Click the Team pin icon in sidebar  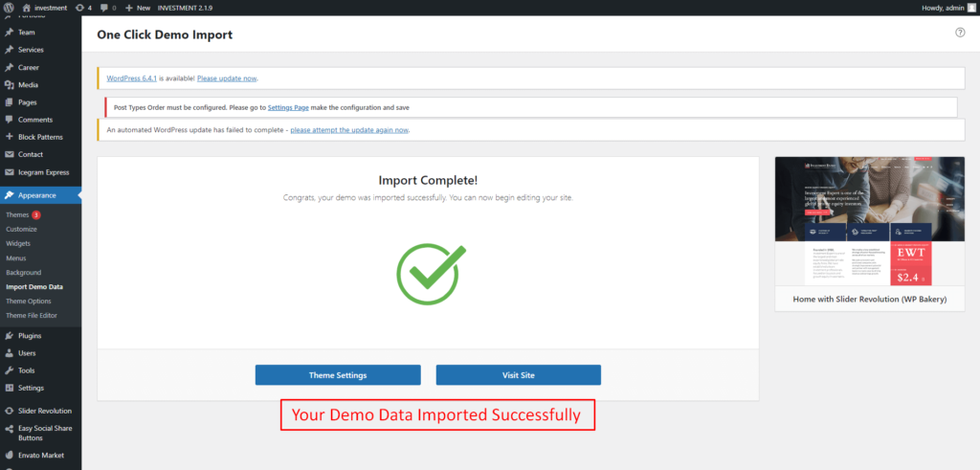pyautogui.click(x=10, y=33)
